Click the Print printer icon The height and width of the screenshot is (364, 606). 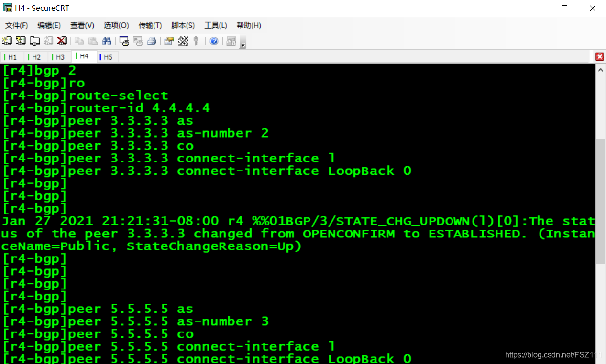[x=152, y=41]
